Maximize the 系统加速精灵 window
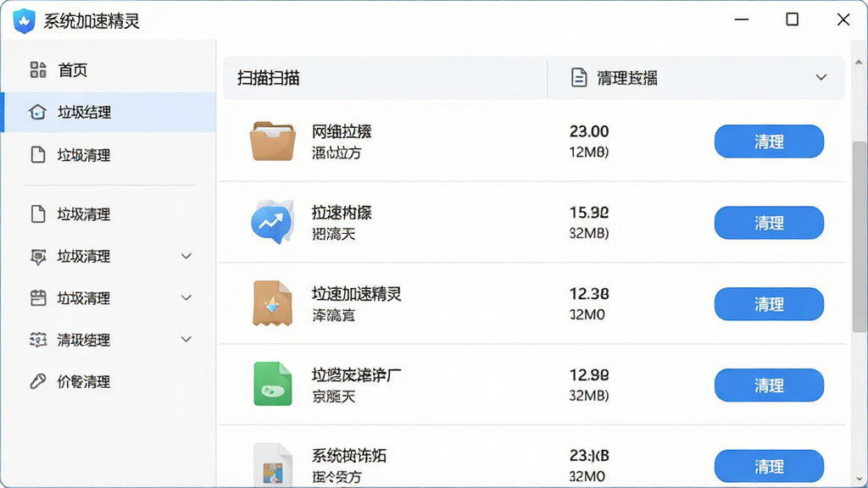This screenshot has width=868, height=488. coord(793,19)
